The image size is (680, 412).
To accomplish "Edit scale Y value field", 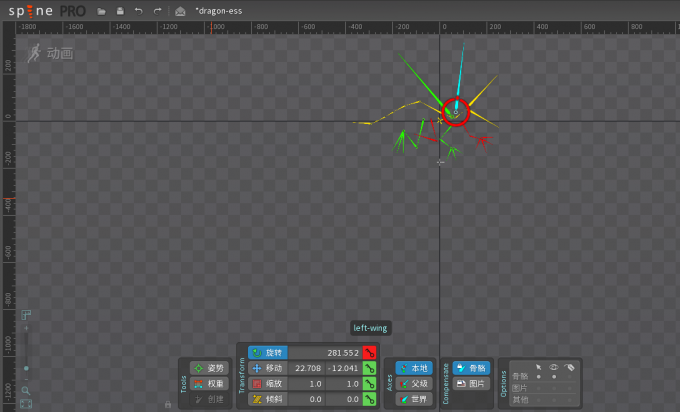I will click(x=343, y=384).
